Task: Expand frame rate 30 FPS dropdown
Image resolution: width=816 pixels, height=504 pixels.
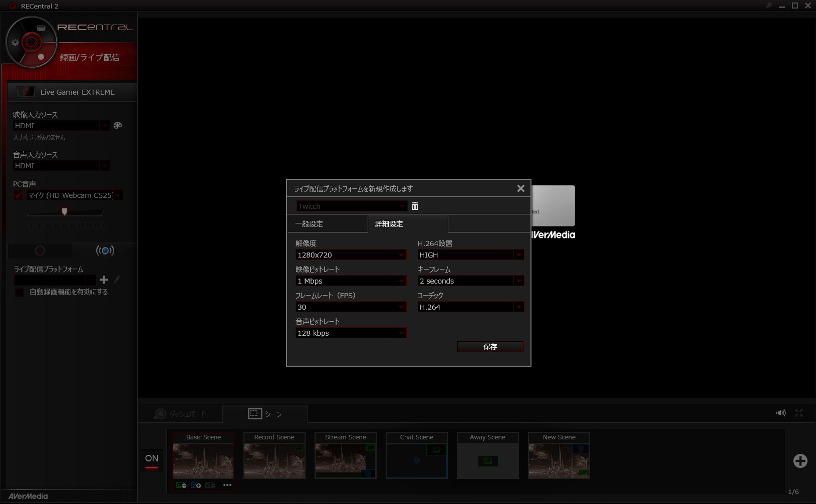Action: (401, 307)
